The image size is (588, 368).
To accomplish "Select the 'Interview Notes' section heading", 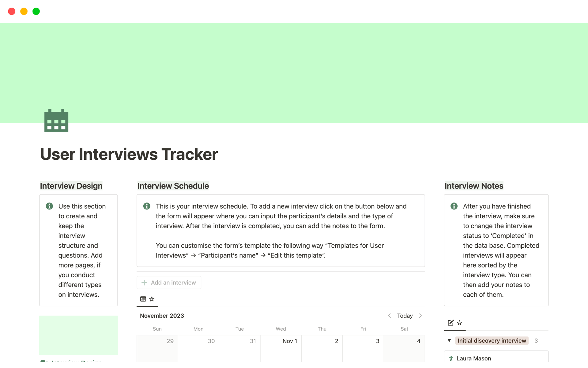I will tap(474, 185).
